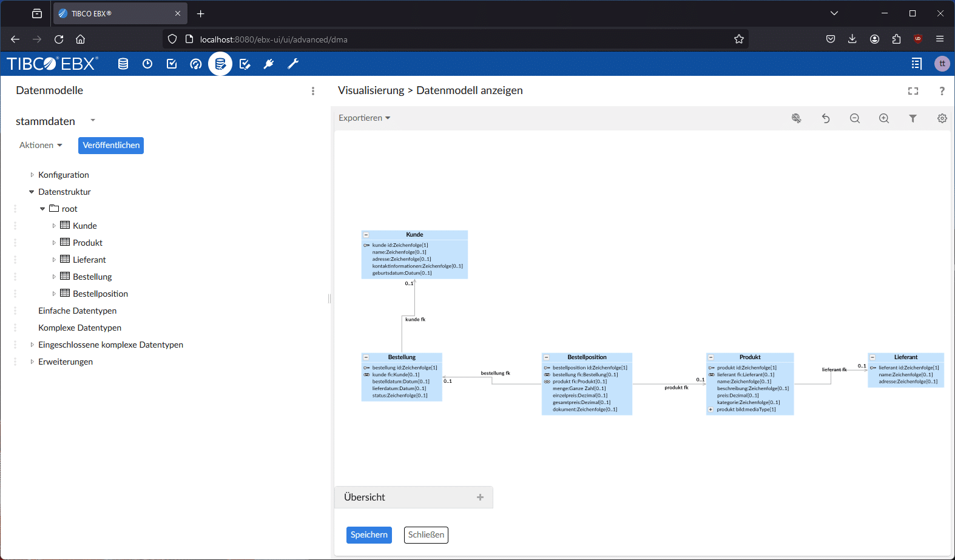Zoom out of the data model diagram
The image size is (955, 560).
854,118
